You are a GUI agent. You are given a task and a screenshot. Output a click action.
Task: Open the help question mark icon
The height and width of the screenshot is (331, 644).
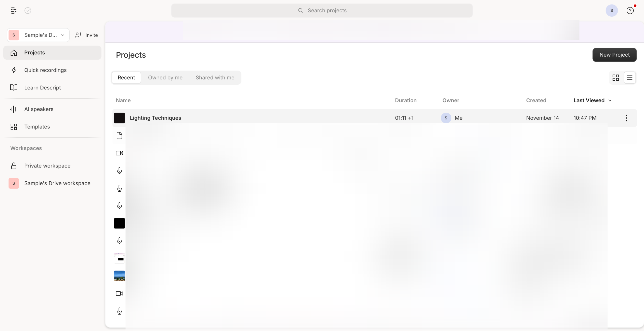tap(630, 10)
